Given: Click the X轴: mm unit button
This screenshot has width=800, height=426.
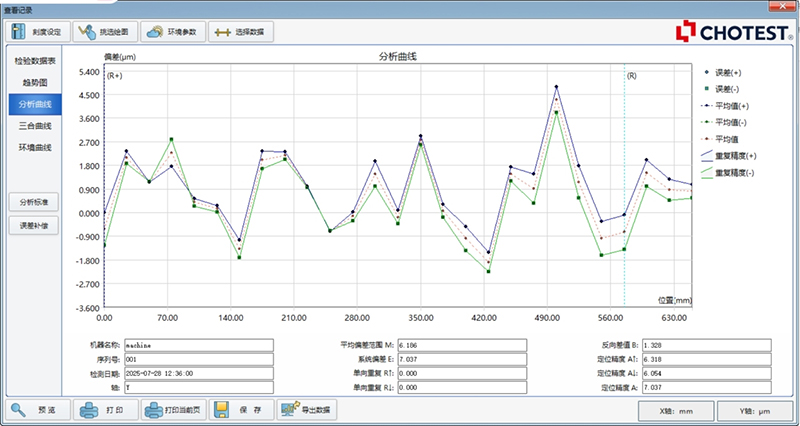Looking at the screenshot, I should (675, 409).
